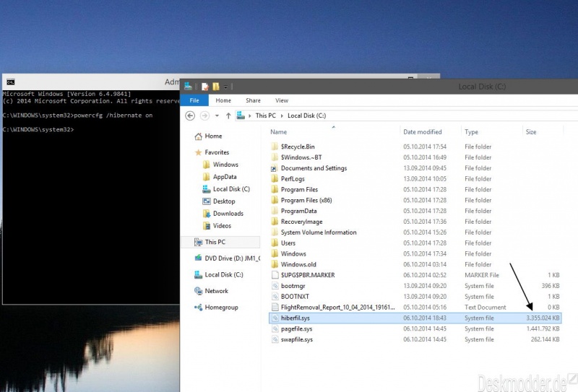Viewport: 578px width, 392px height.
Task: Select the swapfile.sys file name
Action: 297,339
